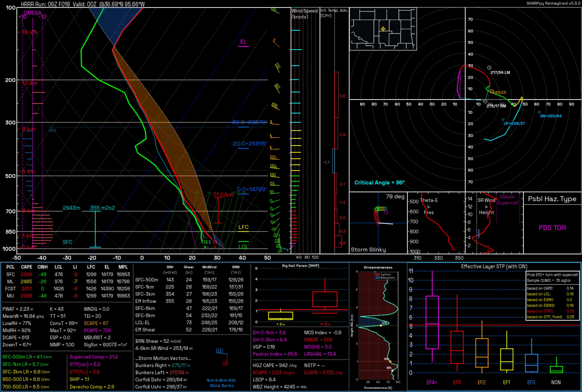Click the "K = 43" index value
The image size is (582, 392).
point(57,309)
